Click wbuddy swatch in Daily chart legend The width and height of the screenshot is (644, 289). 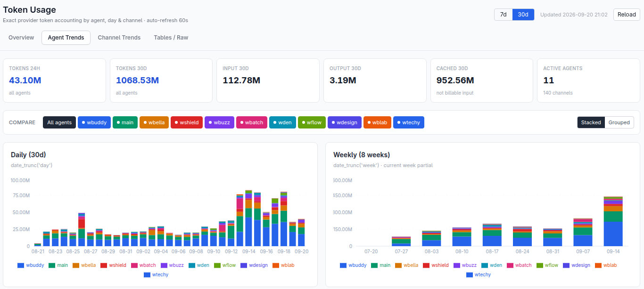point(21,265)
